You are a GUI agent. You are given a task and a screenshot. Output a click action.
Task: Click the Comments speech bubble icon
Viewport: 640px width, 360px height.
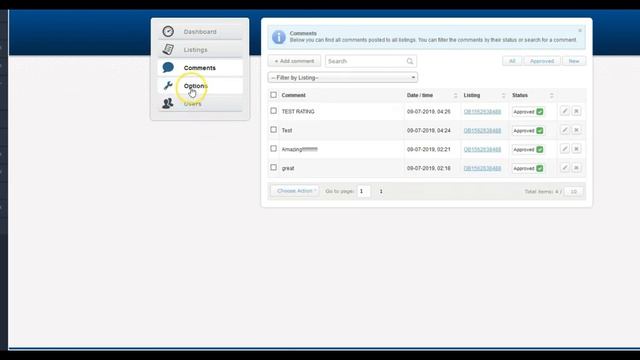coord(168,67)
